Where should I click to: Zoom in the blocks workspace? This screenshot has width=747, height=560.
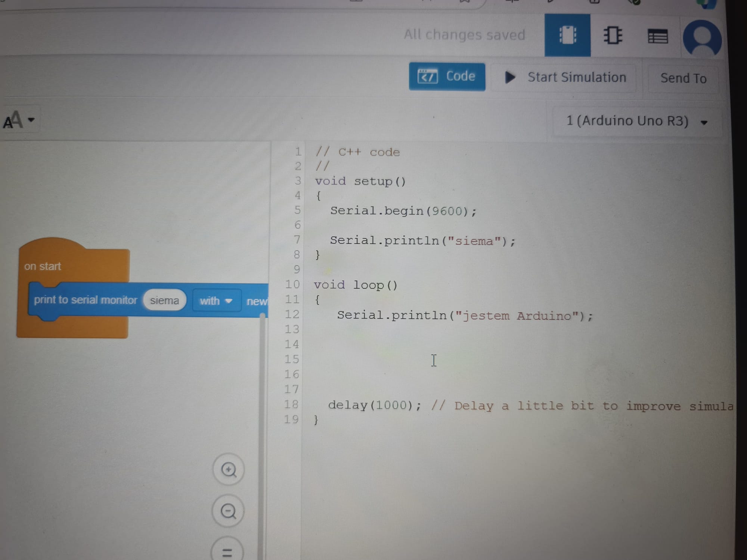(x=229, y=470)
